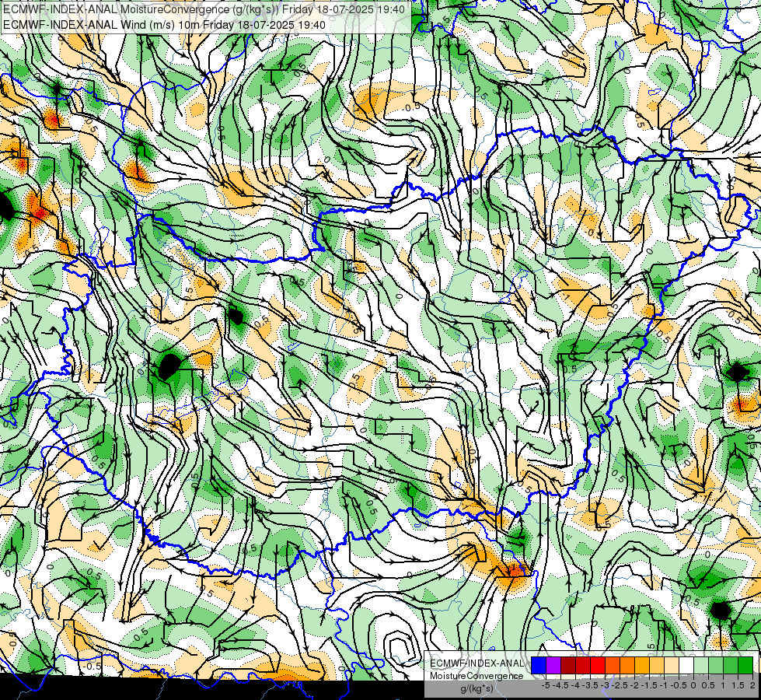Click the '2' legend scale value

point(752,685)
